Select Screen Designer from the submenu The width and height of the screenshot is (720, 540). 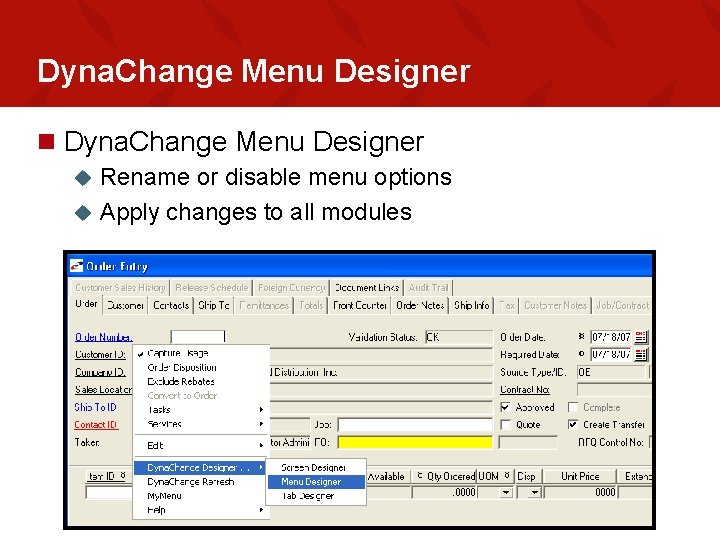click(316, 467)
